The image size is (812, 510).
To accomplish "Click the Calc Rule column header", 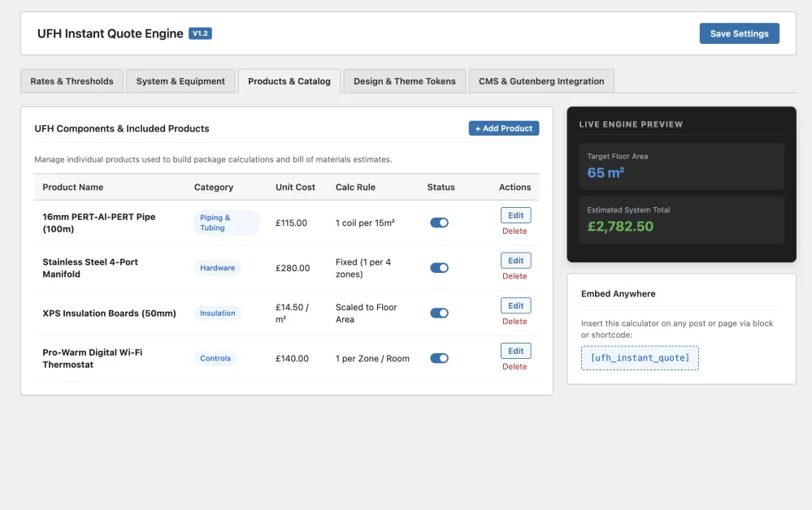I will pos(355,188).
